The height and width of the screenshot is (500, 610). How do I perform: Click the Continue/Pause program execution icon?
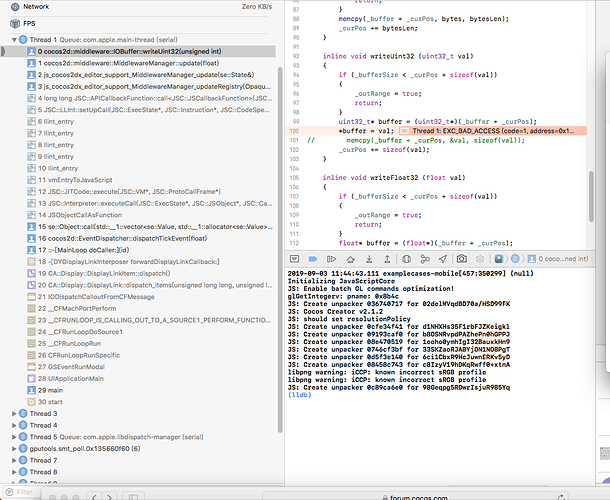pos(331,259)
